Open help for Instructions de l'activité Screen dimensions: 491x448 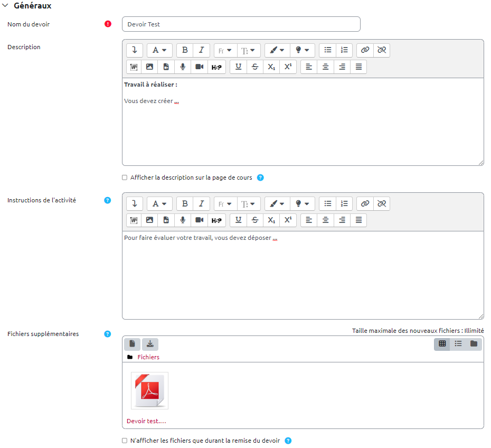pos(108,200)
